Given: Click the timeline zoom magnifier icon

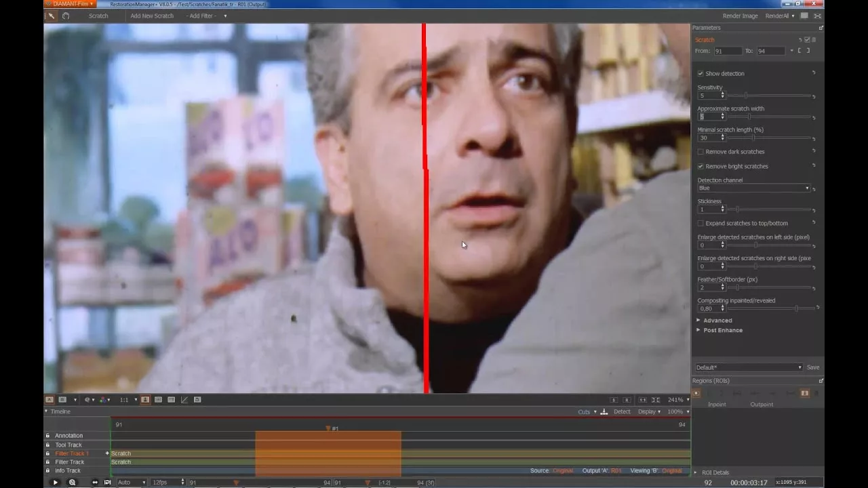Looking at the screenshot, I should point(73,483).
